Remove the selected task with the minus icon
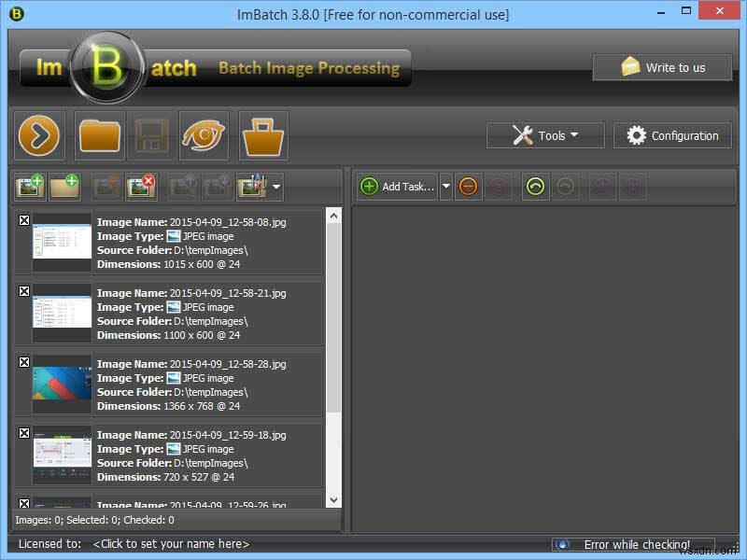 [468, 186]
